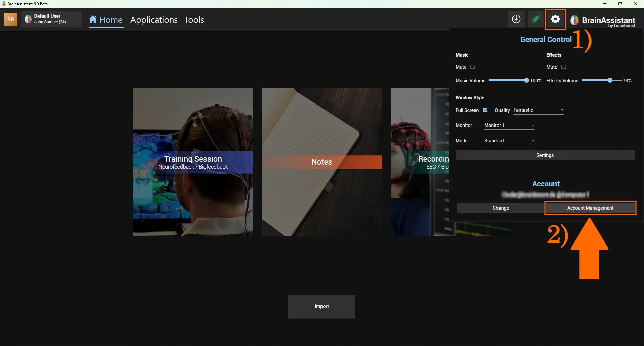Minimize the BrainAssistant window
Screen dimensions: 644x346
605,4
